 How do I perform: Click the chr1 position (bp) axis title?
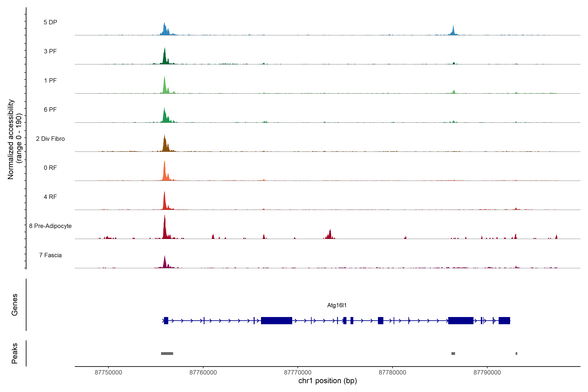(327, 381)
